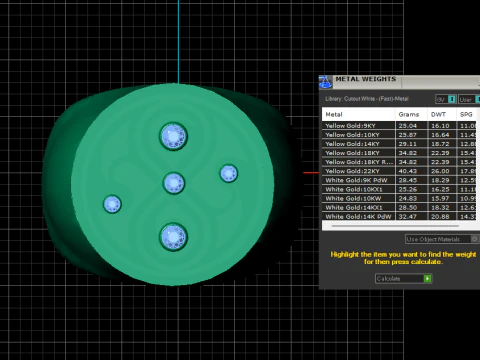Toggle the GV switch
This screenshot has height=360, width=480.
[x=446, y=99]
